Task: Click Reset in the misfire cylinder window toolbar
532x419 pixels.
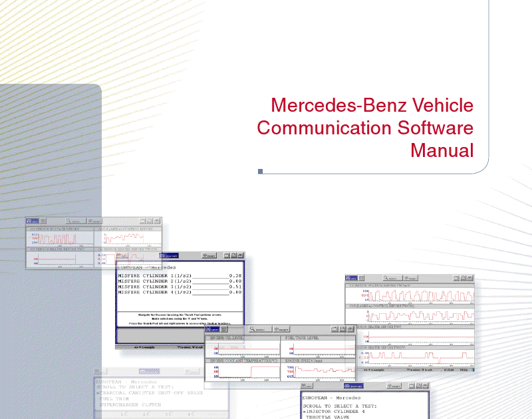Action: click(x=209, y=255)
